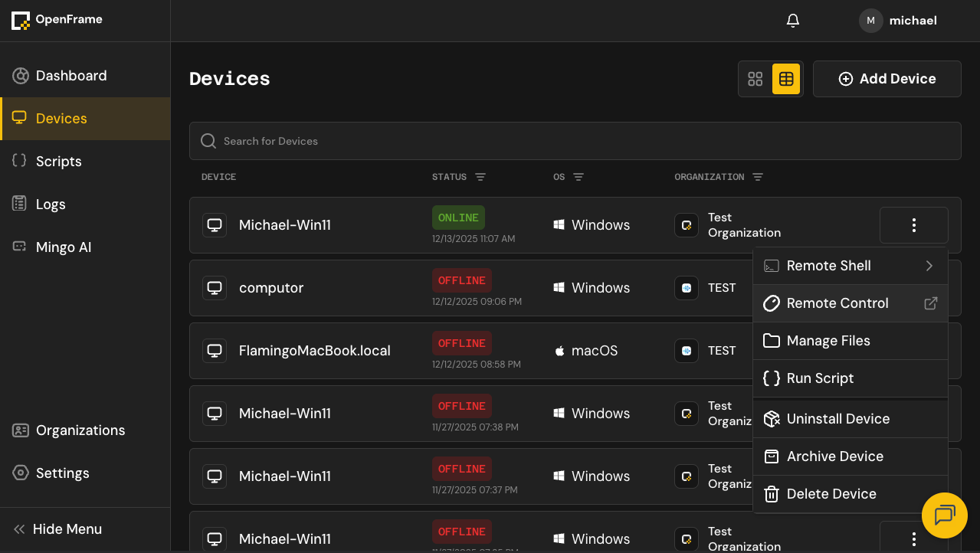Click OFFLINE badge for FlamingoMacBook.local
Viewport: 980px width, 553px height.
coord(462,343)
